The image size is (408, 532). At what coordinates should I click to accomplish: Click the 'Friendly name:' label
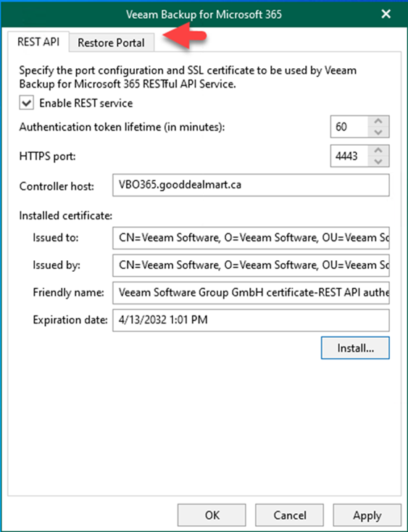point(68,293)
